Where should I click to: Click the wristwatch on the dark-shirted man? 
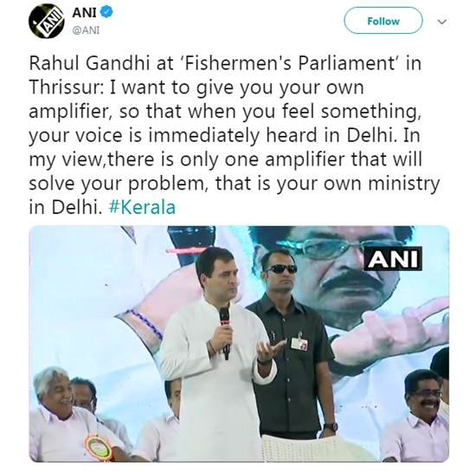(x=331, y=427)
